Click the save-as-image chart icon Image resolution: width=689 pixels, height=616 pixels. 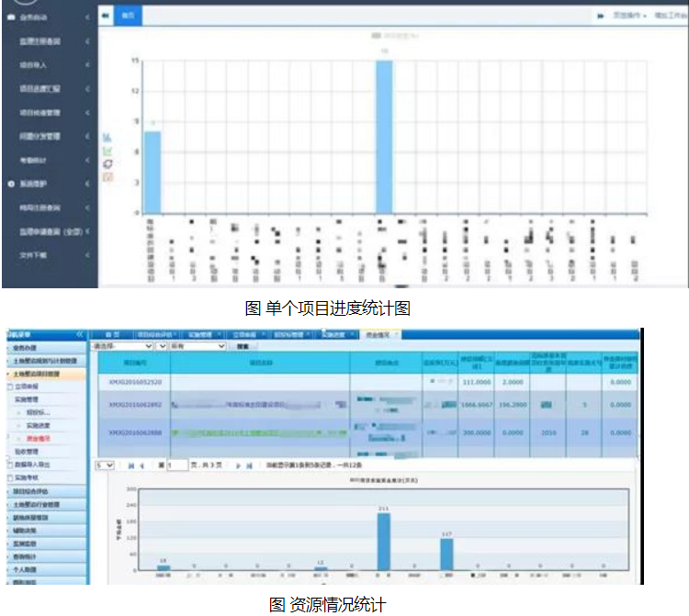click(107, 177)
